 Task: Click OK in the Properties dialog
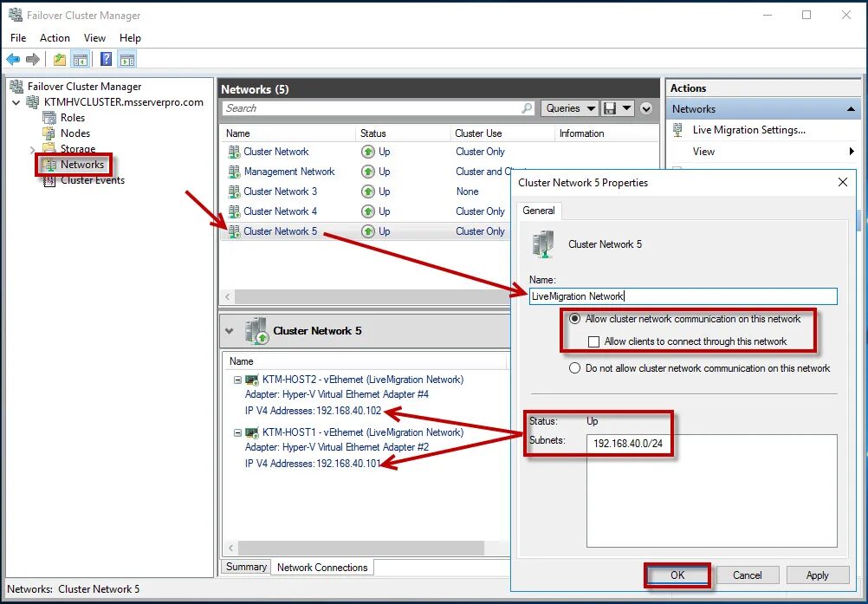point(677,575)
